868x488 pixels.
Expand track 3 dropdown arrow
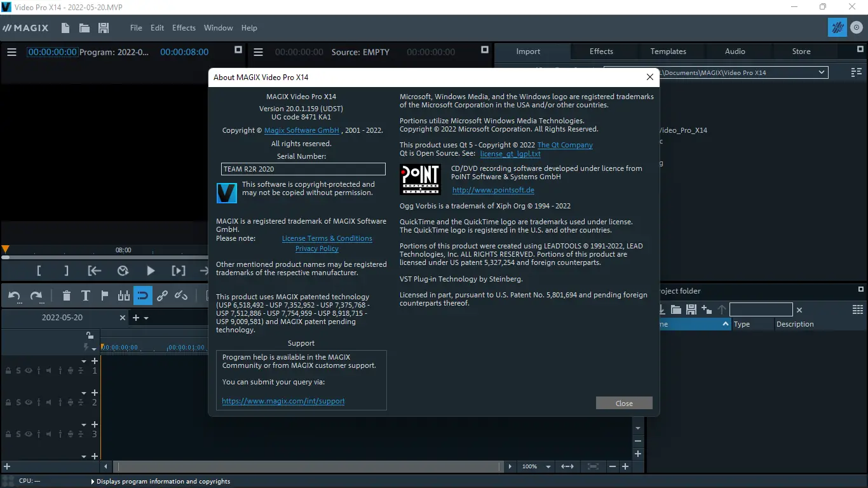click(84, 425)
